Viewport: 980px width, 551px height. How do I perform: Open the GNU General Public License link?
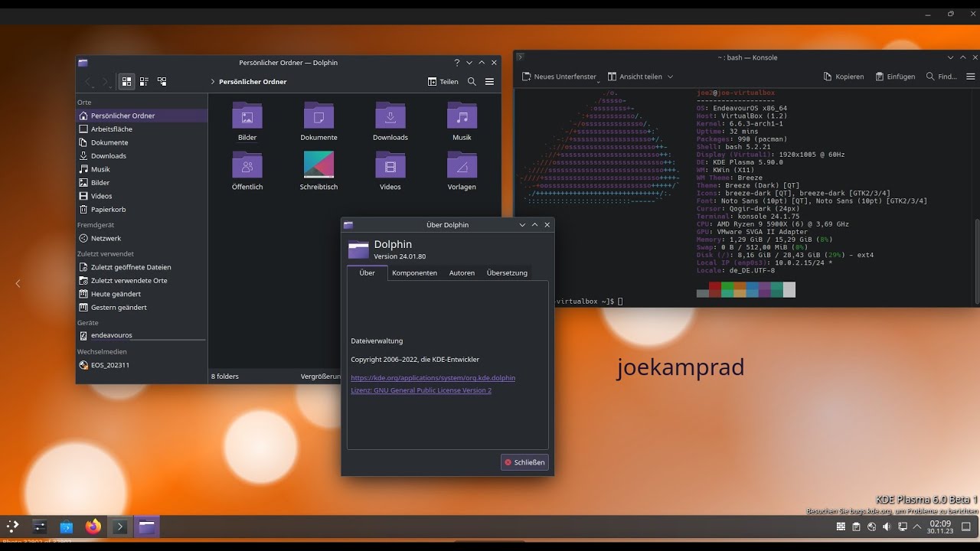pos(421,390)
